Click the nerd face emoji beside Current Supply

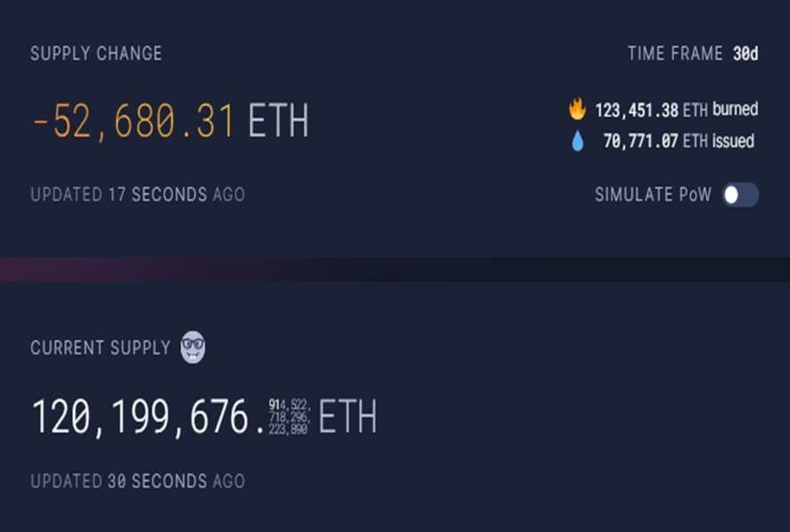tap(193, 347)
